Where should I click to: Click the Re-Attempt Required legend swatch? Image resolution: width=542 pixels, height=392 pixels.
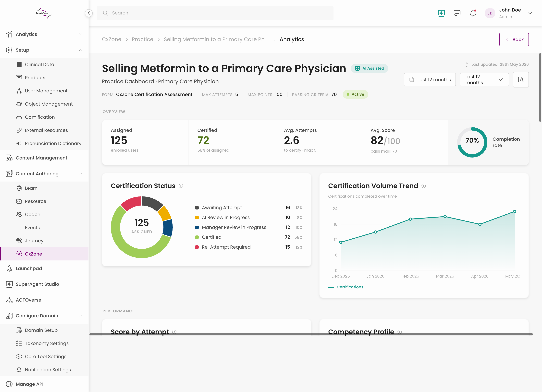tap(197, 247)
